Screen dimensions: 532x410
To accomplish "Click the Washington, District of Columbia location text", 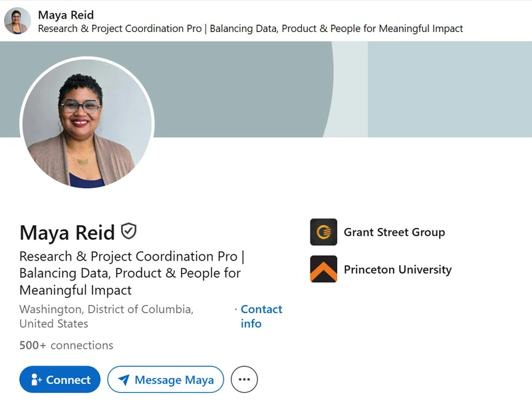I will pos(106,316).
